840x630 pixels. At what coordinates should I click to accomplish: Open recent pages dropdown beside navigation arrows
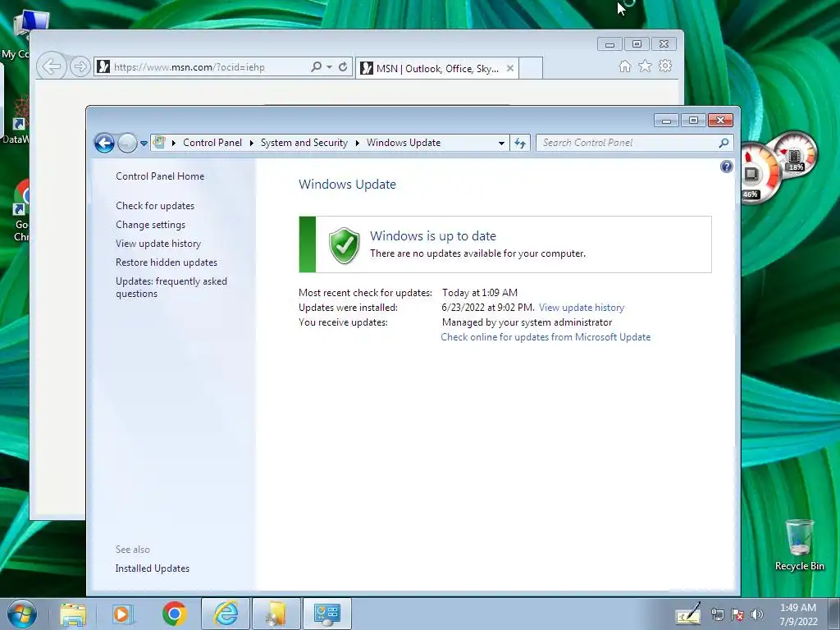[144, 144]
